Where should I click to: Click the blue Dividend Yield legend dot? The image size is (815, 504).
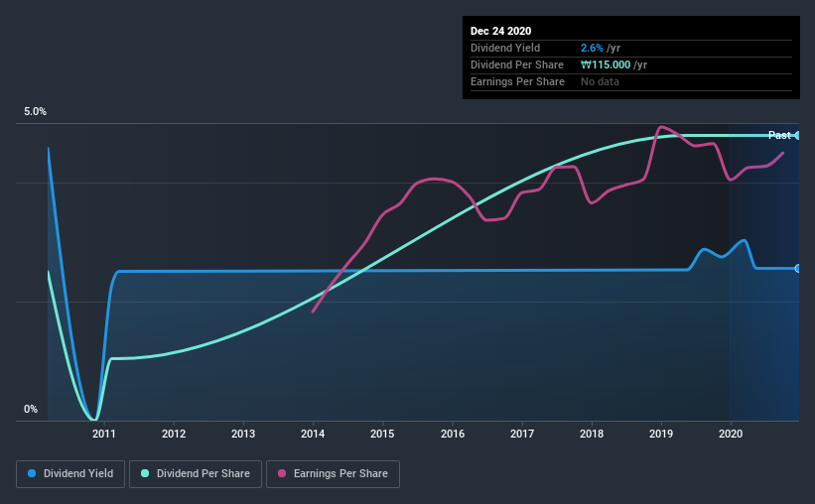click(x=32, y=473)
